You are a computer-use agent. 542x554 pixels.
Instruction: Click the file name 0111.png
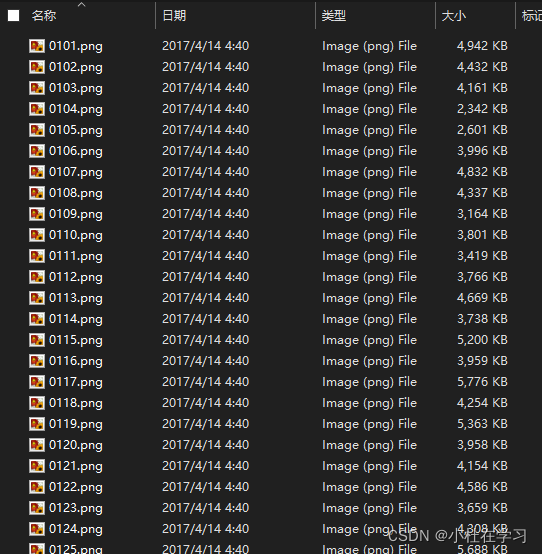[x=76, y=257]
